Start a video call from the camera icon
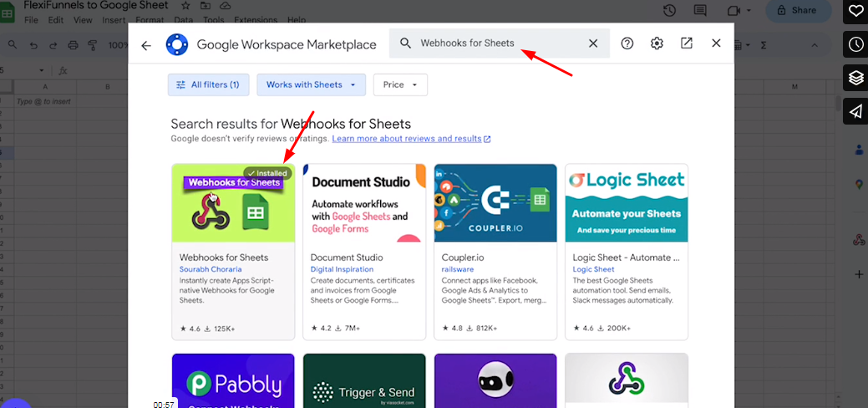The width and height of the screenshot is (868, 408). click(734, 10)
